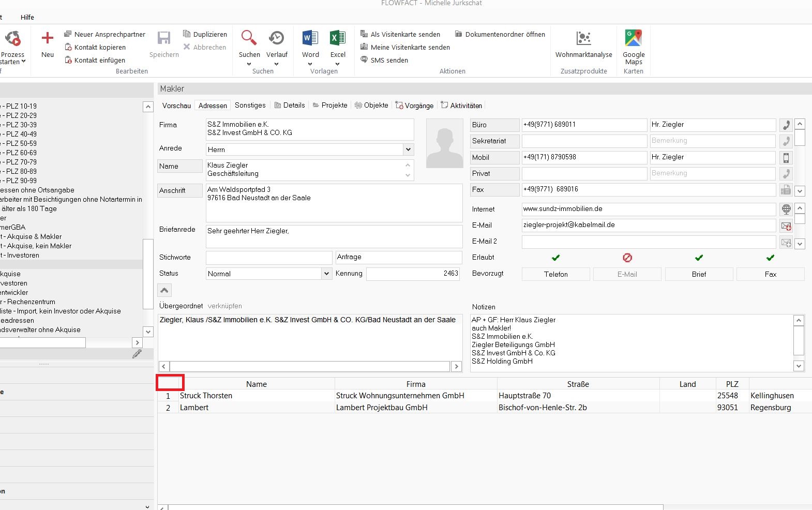Open the Hilfe menu

(27, 17)
